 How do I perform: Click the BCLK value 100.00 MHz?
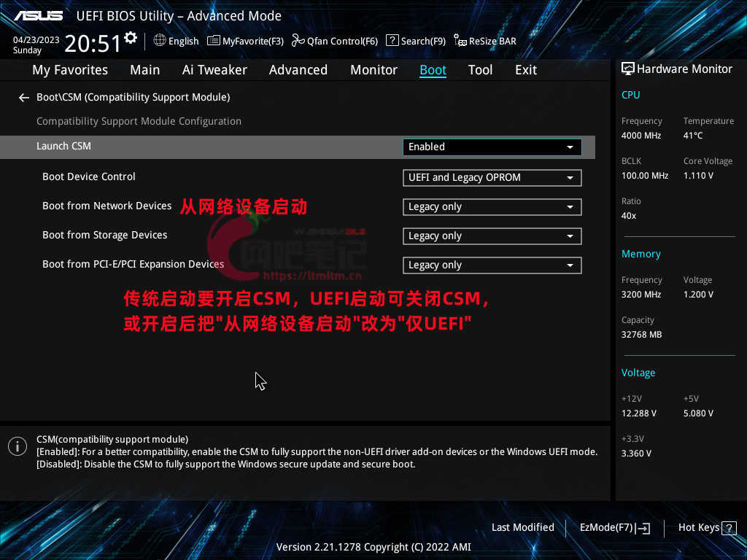645,176
